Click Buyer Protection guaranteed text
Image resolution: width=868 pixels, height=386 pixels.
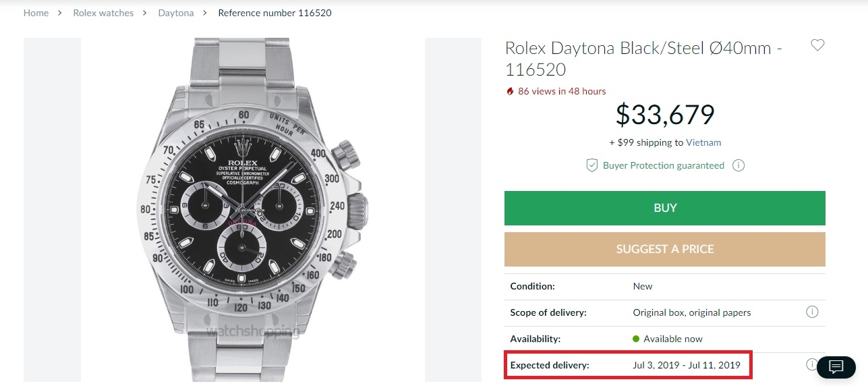(x=664, y=165)
